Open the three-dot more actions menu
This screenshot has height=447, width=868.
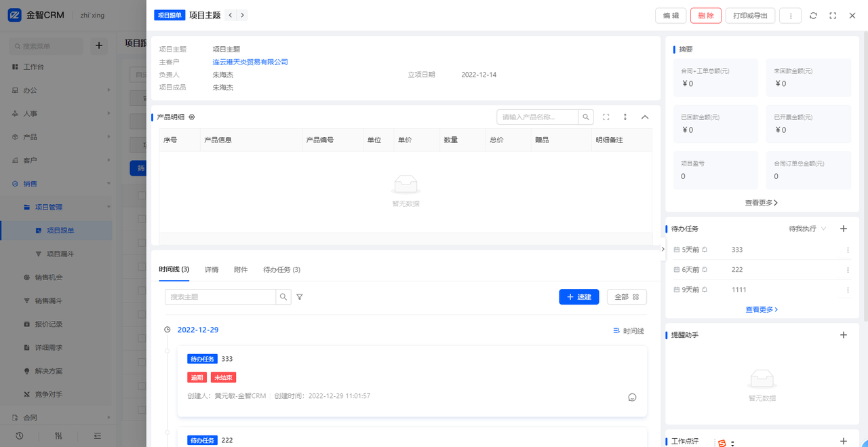pyautogui.click(x=791, y=16)
